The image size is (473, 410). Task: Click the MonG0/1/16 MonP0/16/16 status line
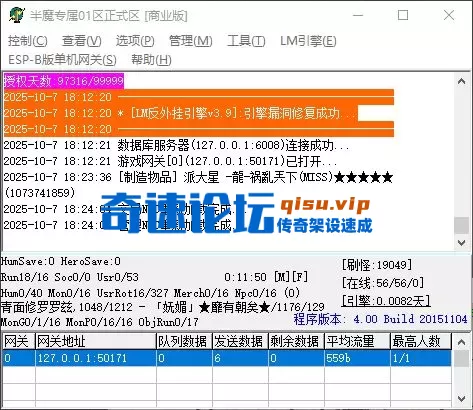point(100,322)
